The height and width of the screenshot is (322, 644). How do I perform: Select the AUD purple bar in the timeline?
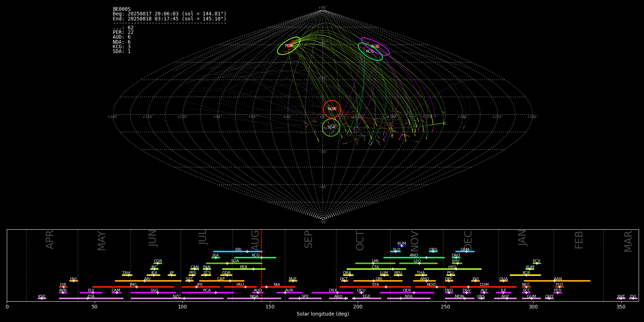(x=258, y=293)
